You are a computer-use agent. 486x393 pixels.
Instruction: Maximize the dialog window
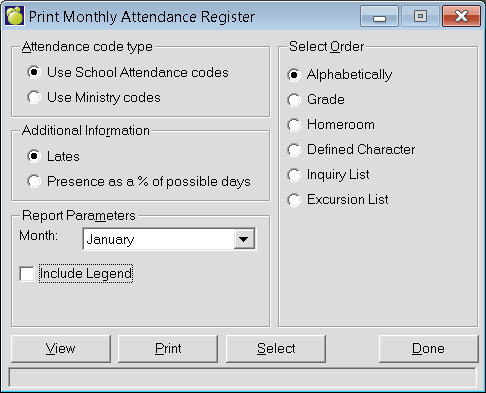[420, 16]
